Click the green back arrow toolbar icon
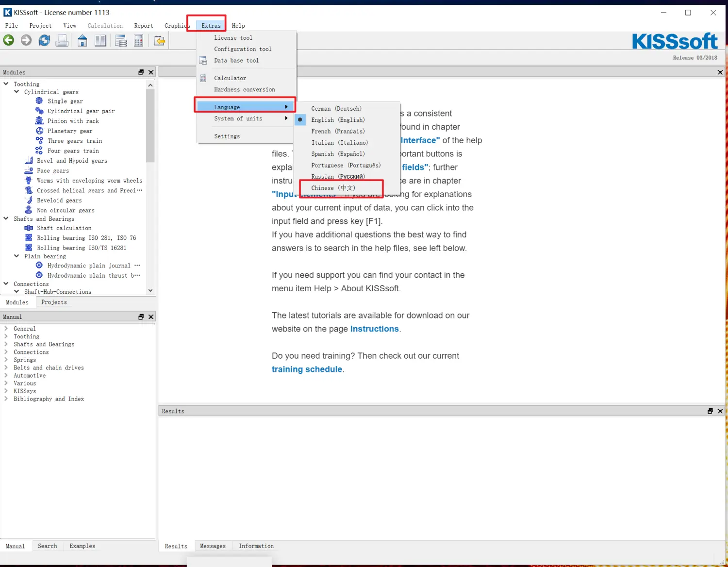 point(9,40)
